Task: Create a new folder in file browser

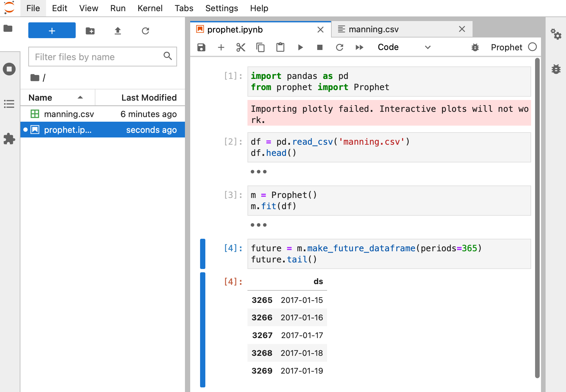Action: [x=90, y=31]
